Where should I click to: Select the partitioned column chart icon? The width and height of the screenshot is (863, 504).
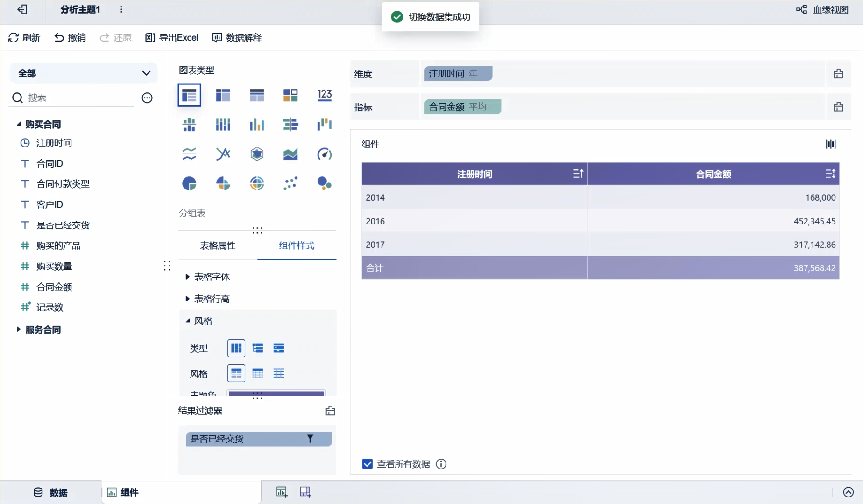pos(189,125)
